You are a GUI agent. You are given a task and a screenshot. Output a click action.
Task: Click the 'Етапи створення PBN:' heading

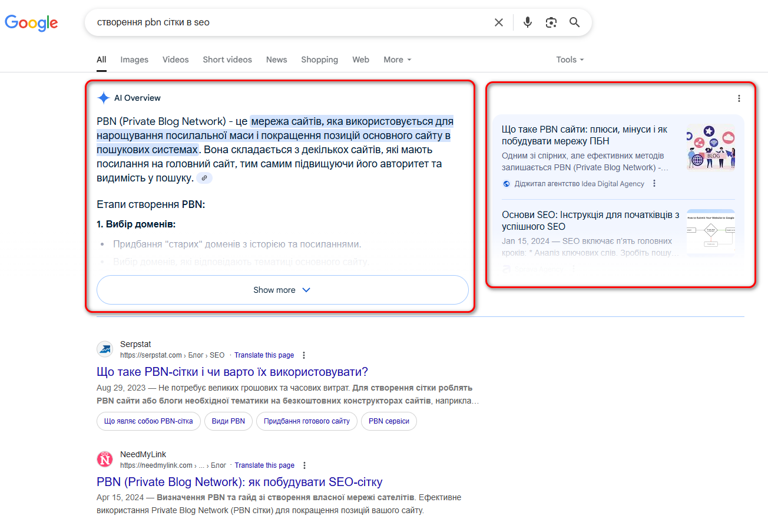pyautogui.click(x=151, y=205)
